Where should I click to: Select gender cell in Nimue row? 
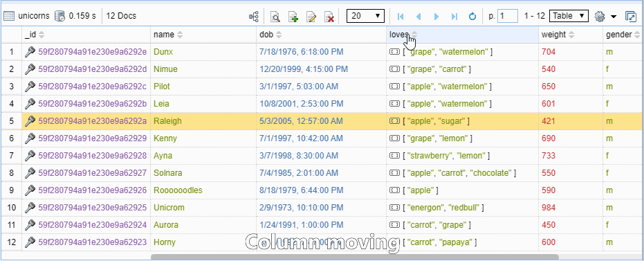point(623,69)
